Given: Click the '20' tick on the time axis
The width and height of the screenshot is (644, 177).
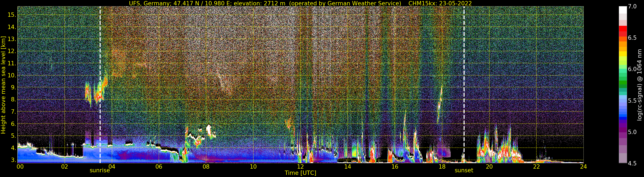Looking at the screenshot, I should (x=489, y=166).
